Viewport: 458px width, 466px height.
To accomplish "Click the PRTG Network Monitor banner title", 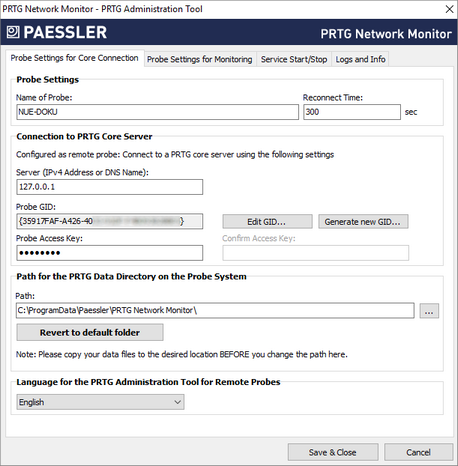I will coord(386,34).
